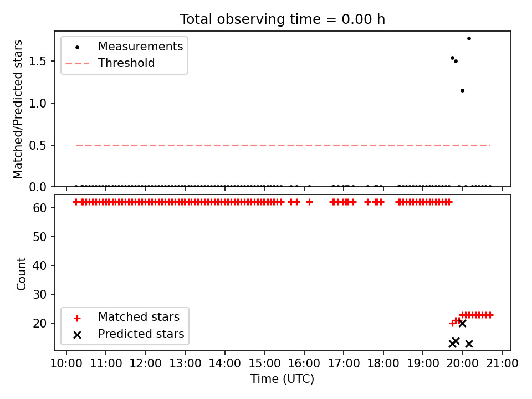Click the red plus icon in the legend
This screenshot has height=399, width=532.
point(78,318)
